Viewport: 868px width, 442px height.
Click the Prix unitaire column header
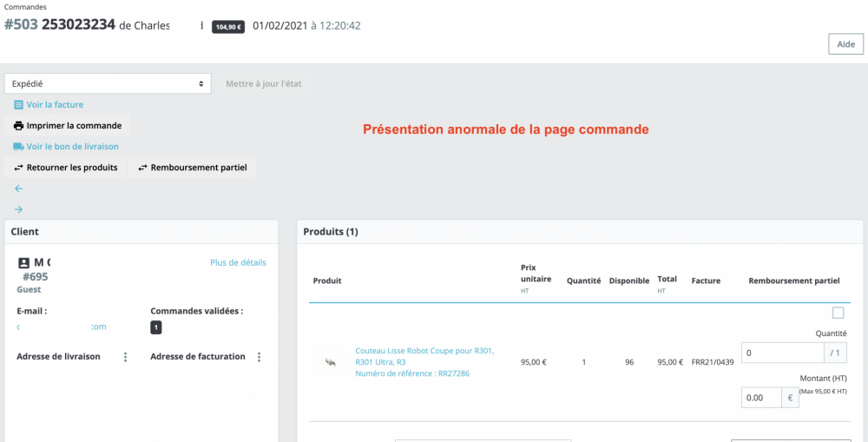click(536, 278)
